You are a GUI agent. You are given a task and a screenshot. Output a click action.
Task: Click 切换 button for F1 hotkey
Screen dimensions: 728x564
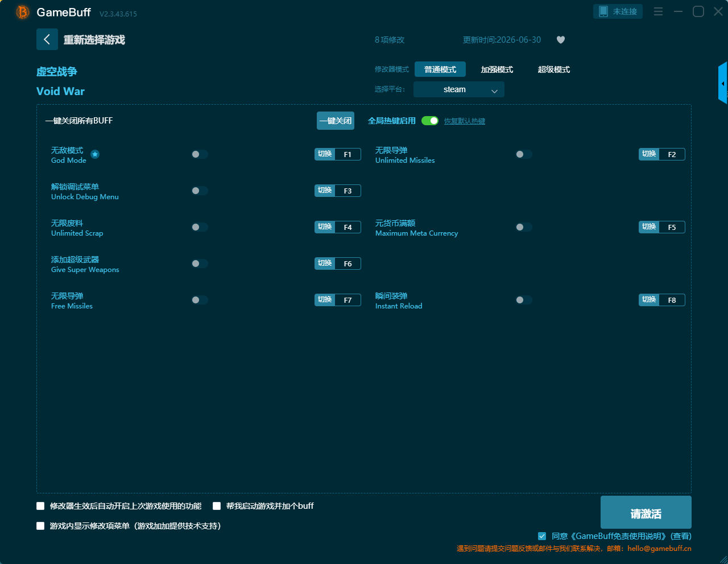[325, 154]
